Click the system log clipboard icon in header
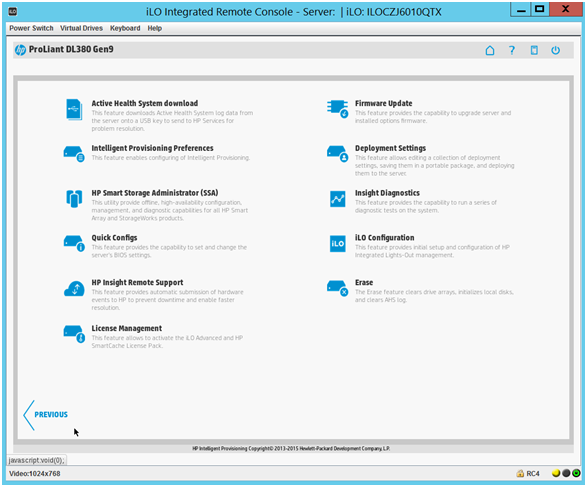 point(534,50)
